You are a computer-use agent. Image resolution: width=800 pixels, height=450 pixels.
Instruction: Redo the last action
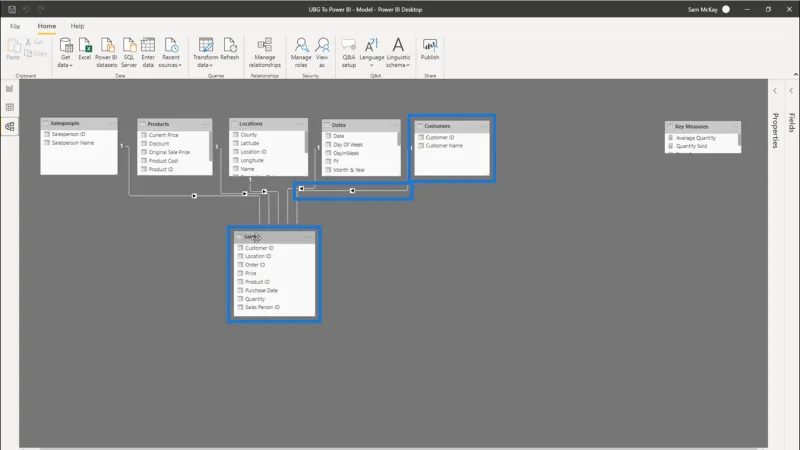[x=41, y=9]
